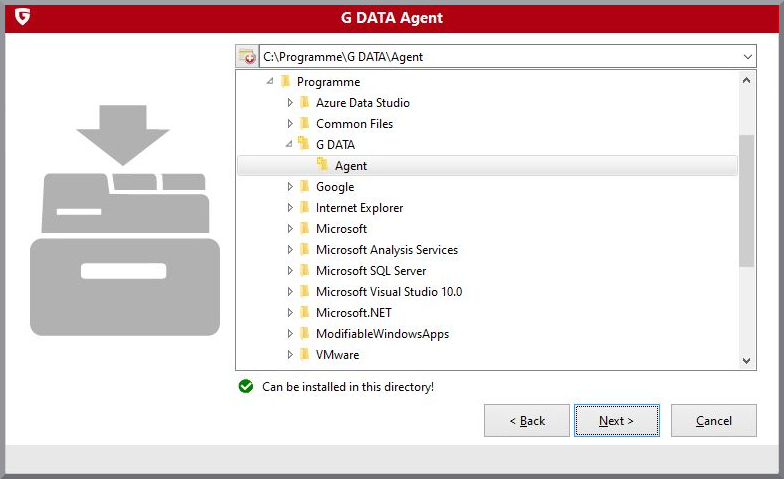Select Common Files in tree
Screen dimensions: 784x479
point(354,124)
